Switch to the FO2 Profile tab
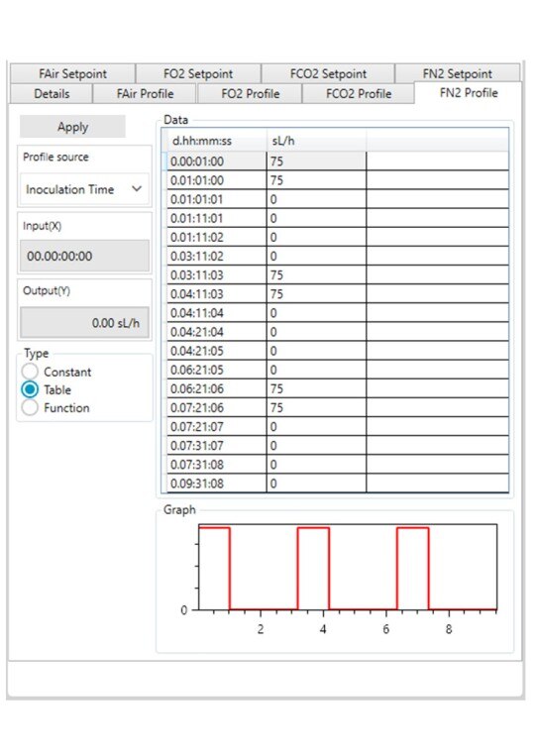Screen dimensions: 535x756 click(x=250, y=93)
